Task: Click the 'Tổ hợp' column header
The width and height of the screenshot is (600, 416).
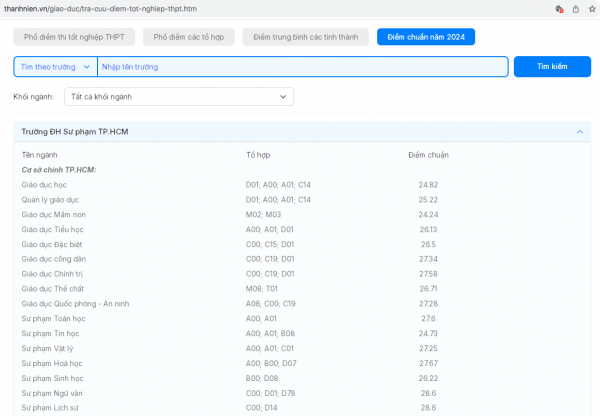Action: click(258, 155)
